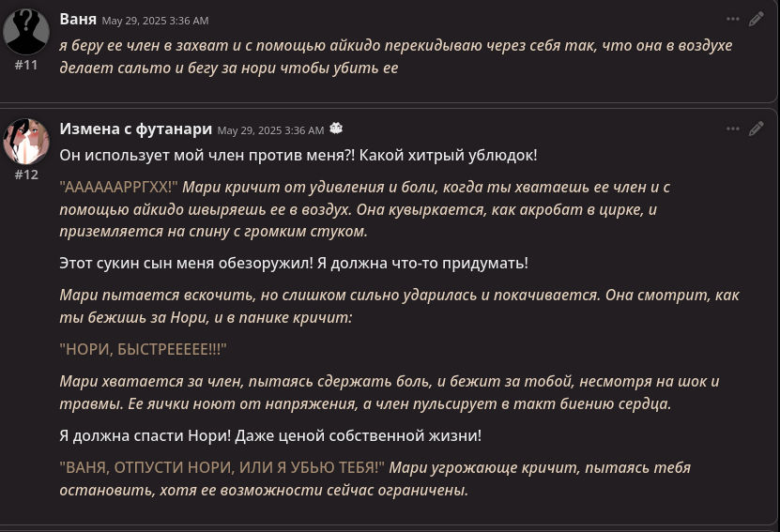The image size is (780, 532).
Task: Expand the three-dots menu on message #12
Action: [733, 129]
